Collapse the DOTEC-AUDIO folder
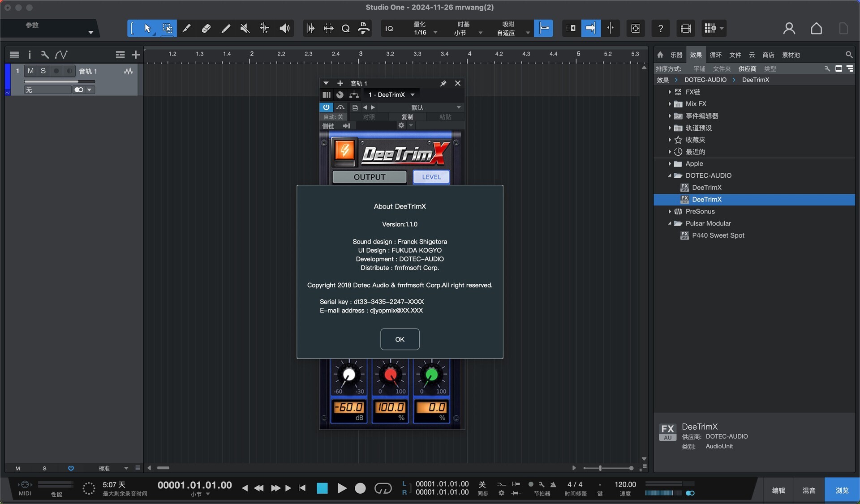Image resolution: width=860 pixels, height=504 pixels. click(x=670, y=175)
